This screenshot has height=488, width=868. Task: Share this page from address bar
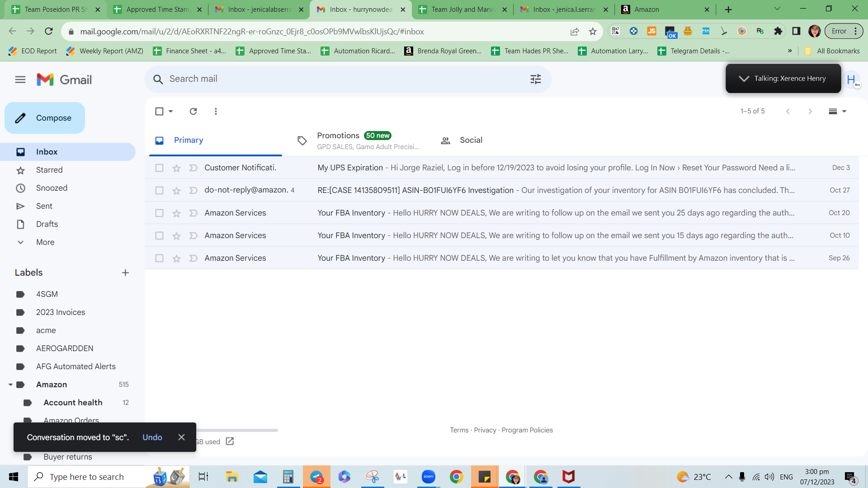[575, 32]
